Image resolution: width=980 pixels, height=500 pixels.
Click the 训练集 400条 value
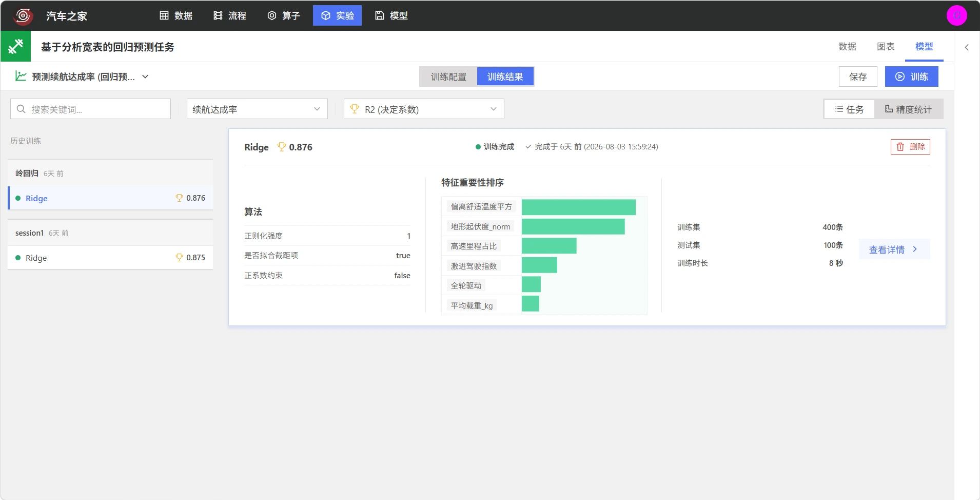(833, 227)
